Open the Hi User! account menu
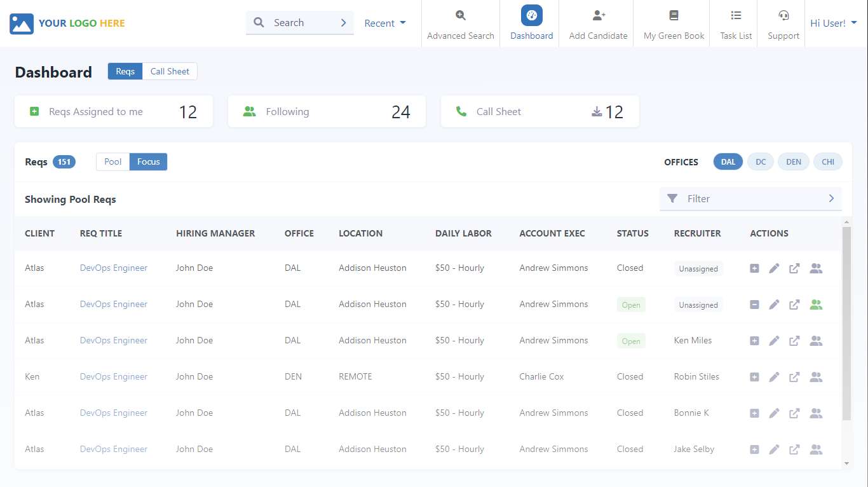This screenshot has height=487, width=868. [833, 24]
